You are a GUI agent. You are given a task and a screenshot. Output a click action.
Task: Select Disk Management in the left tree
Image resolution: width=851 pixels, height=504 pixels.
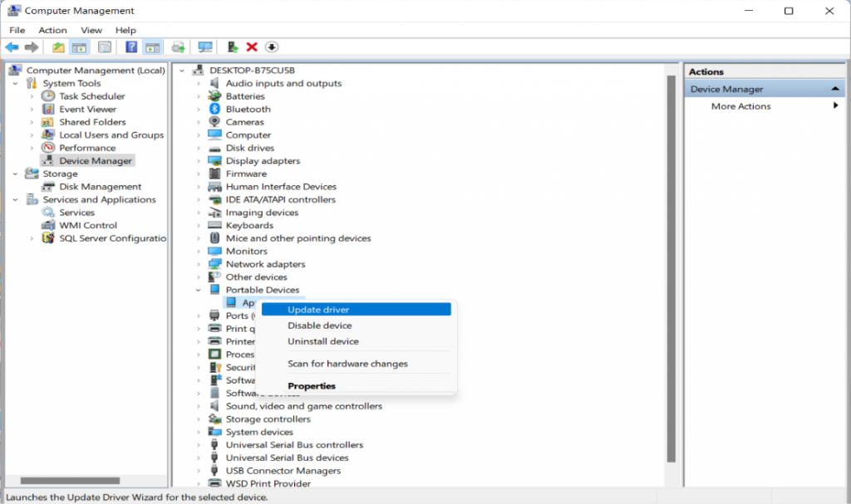click(100, 187)
